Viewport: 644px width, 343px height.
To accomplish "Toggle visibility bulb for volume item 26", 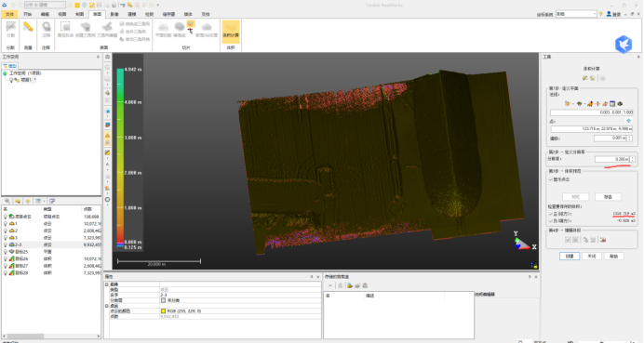I will tap(6, 259).
